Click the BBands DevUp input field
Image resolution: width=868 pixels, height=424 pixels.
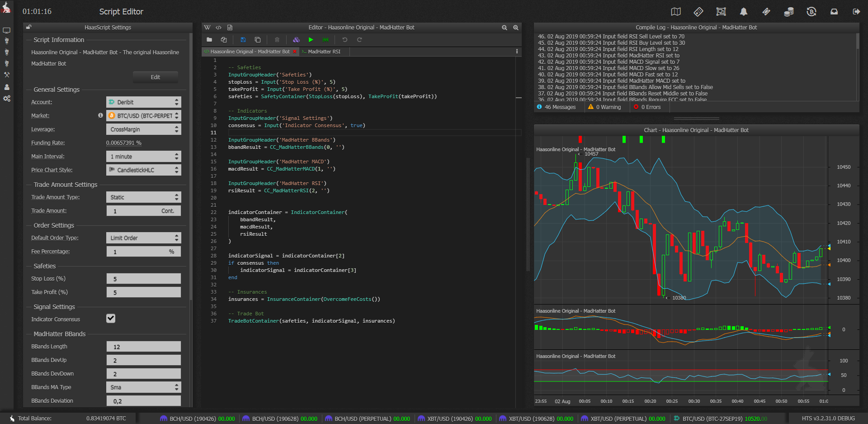click(144, 360)
